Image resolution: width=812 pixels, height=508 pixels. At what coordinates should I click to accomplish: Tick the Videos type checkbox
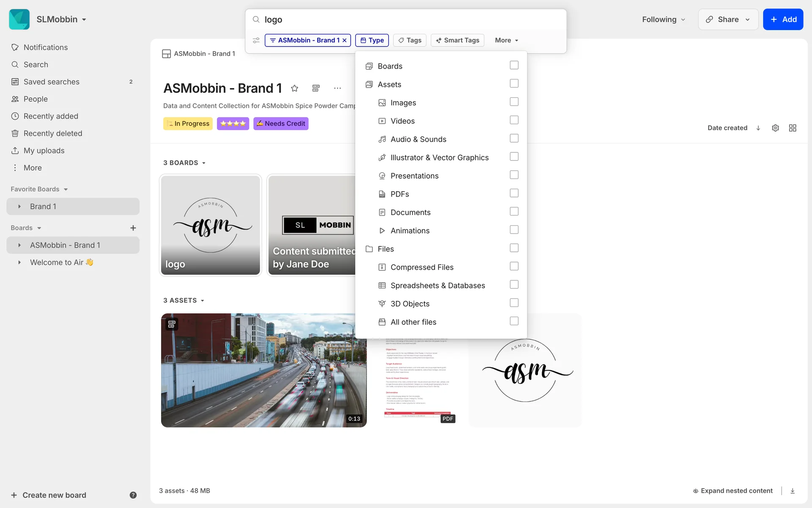[x=514, y=120]
